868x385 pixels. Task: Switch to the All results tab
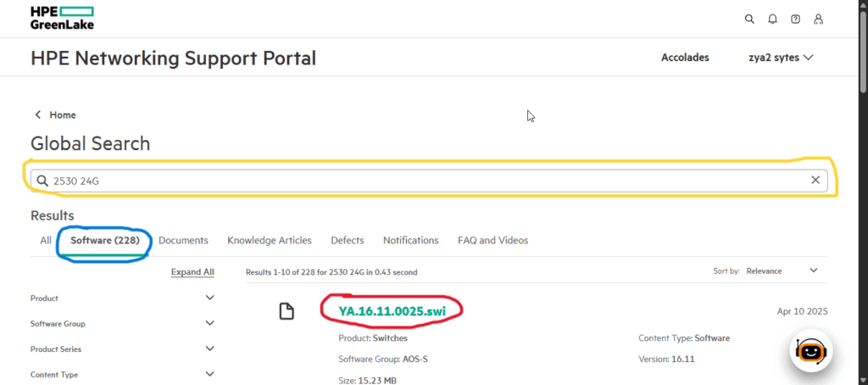[46, 241]
